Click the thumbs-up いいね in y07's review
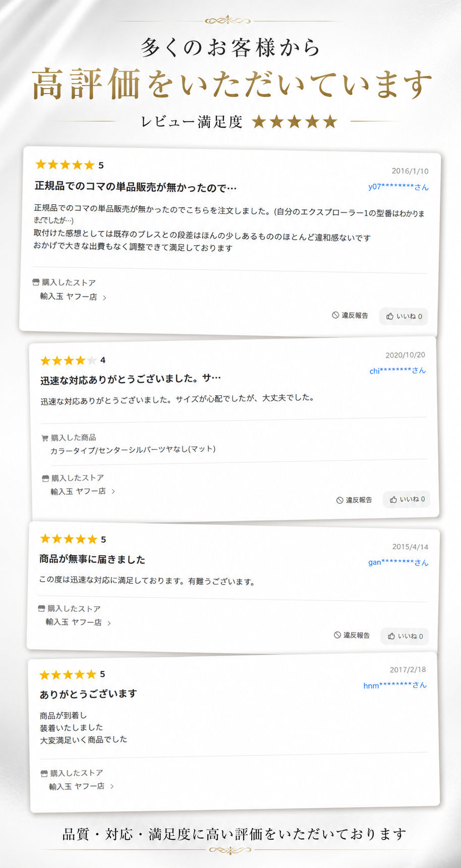This screenshot has height=868, width=461. point(404,316)
